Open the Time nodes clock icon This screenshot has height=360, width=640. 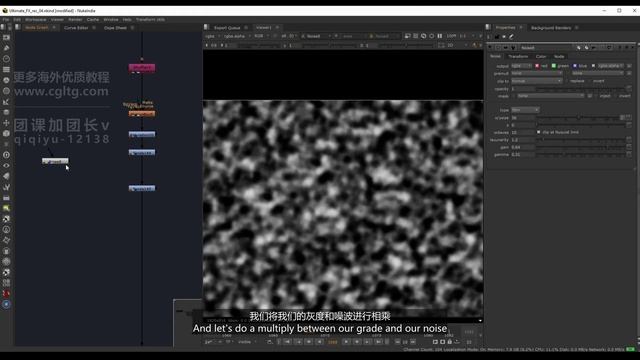(6, 59)
